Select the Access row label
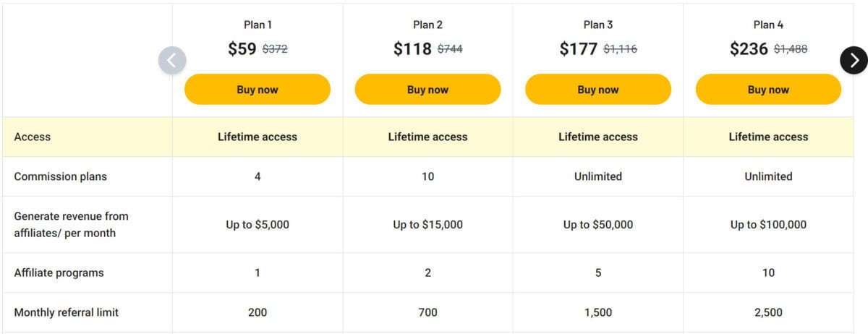 pyautogui.click(x=33, y=137)
